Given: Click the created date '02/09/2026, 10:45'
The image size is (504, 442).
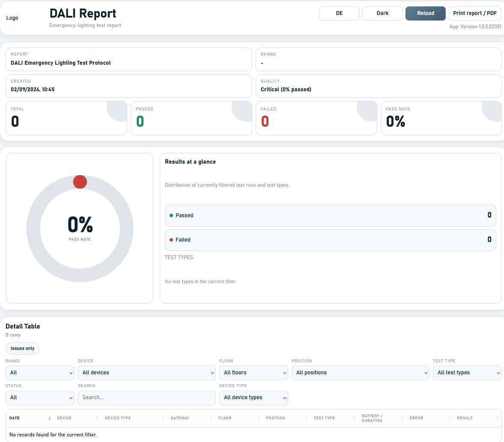Looking at the screenshot, I should tap(33, 90).
